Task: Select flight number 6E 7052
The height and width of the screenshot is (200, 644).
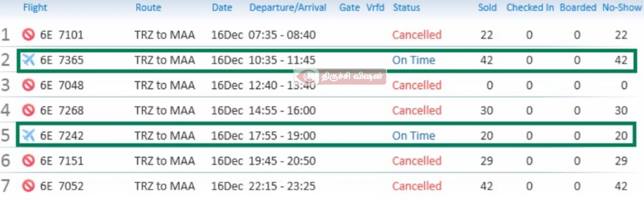Action: coord(62,186)
